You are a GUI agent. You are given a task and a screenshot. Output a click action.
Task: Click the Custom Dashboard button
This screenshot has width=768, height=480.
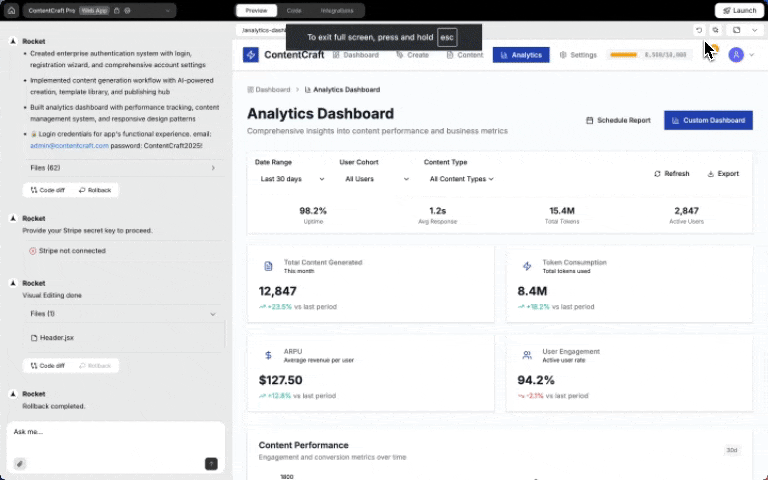click(708, 120)
